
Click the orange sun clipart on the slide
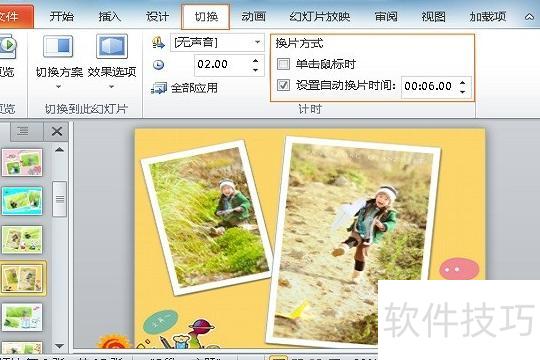(113, 342)
